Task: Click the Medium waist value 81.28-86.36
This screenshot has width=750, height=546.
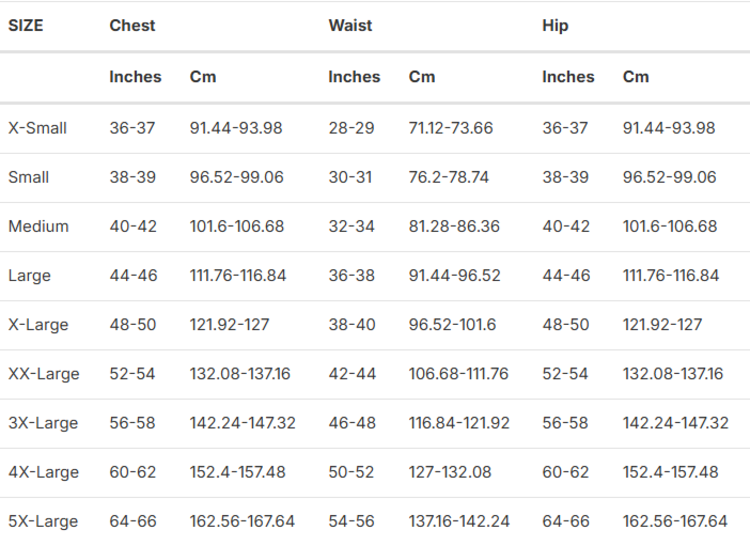Action: click(454, 226)
